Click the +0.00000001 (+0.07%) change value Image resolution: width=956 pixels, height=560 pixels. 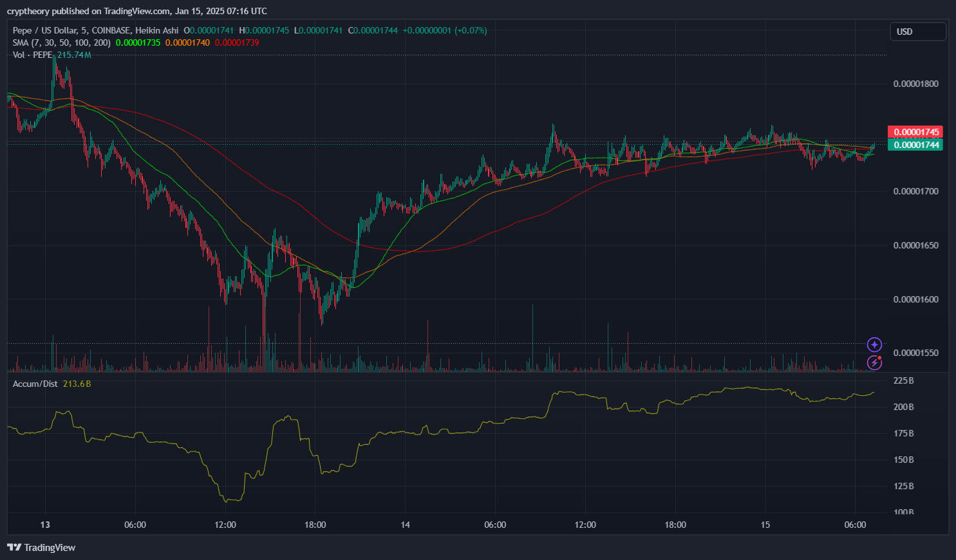point(445,30)
